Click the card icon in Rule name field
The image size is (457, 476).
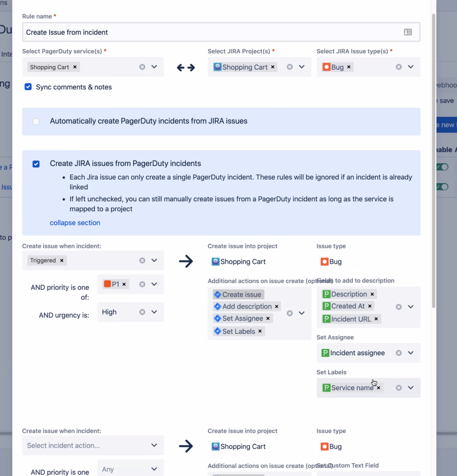(408, 32)
